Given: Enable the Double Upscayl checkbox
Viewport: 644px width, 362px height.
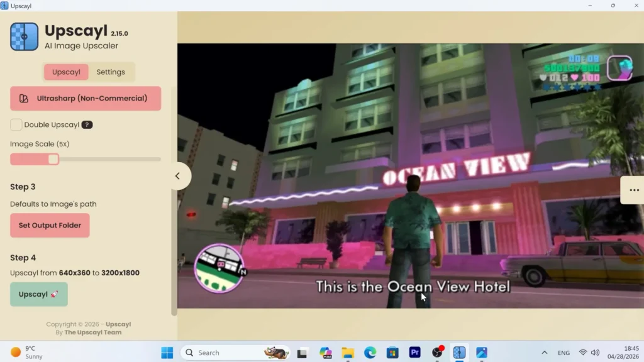Looking at the screenshot, I should (16, 125).
